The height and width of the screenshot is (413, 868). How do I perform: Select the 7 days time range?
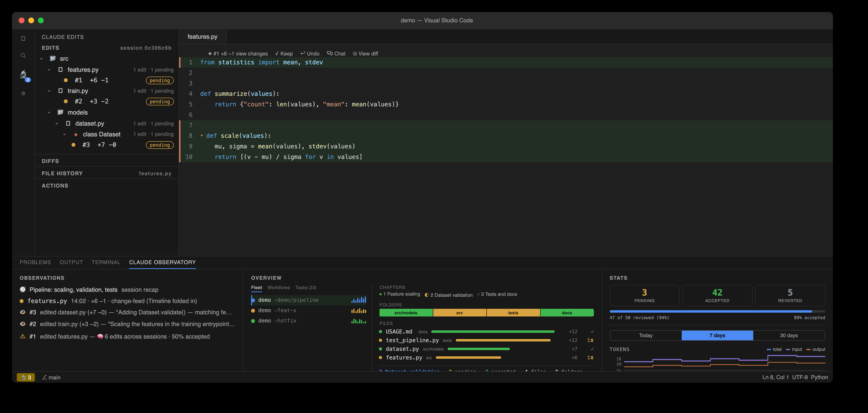pos(717,335)
